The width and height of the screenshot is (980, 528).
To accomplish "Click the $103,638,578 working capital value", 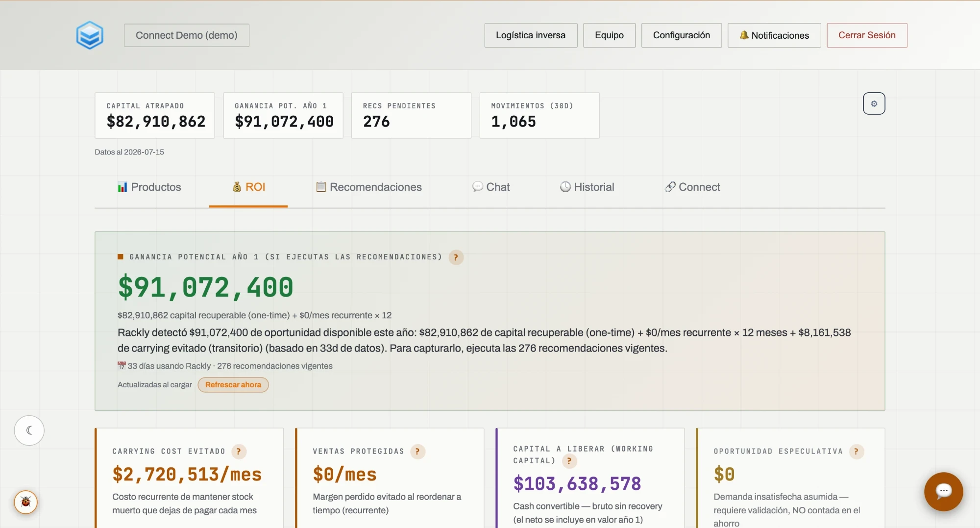I will coord(577,483).
